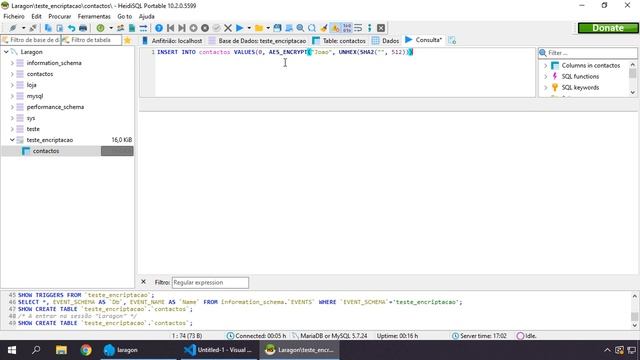Open the dropdown arrow next to Refresh icon
The width and height of the screenshot is (640, 360).
click(111, 28)
